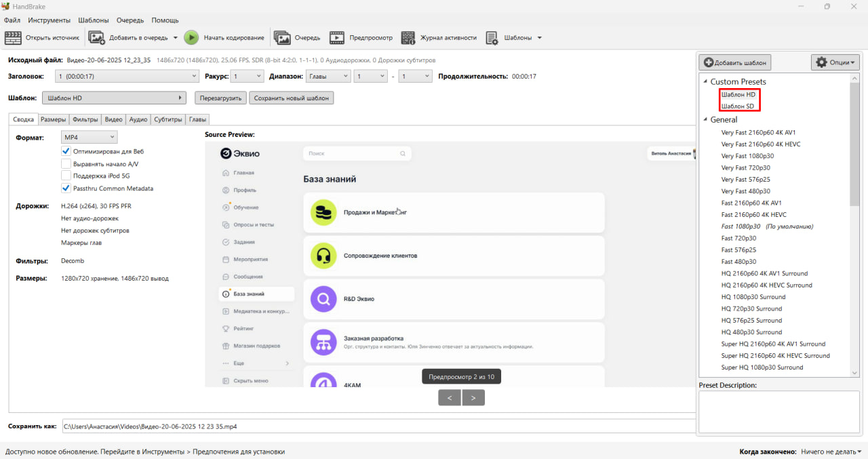Switch to the Фильтры tab
The width and height of the screenshot is (868, 459).
[85, 119]
